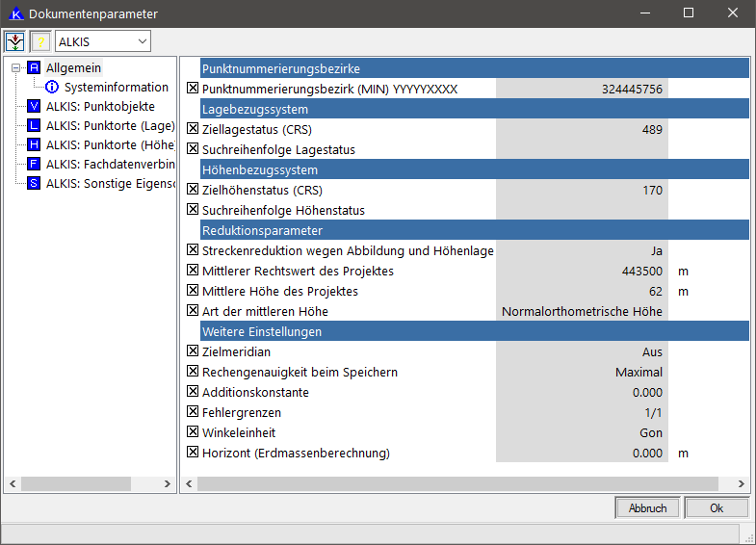The image size is (756, 545).
Task: Click the yellow question mark help icon
Action: click(40, 40)
